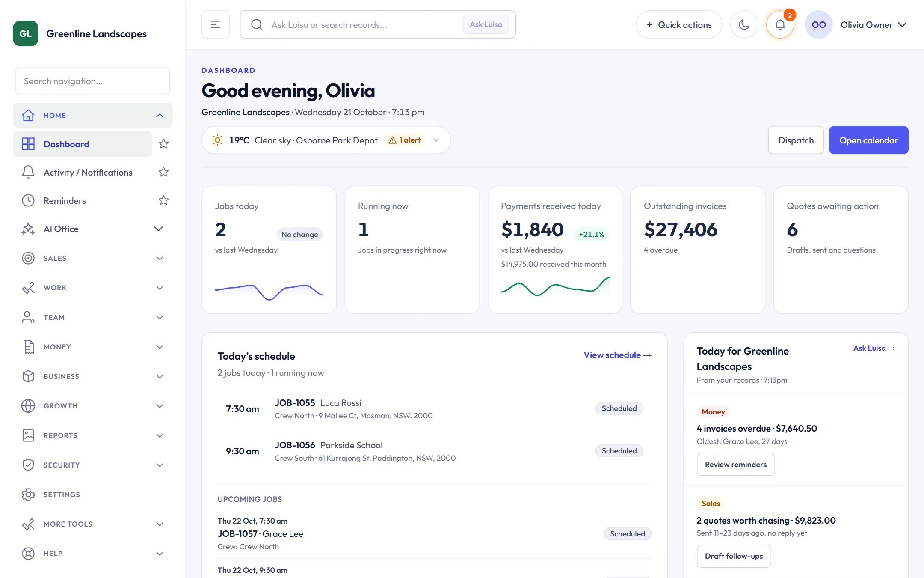Open the notifications bell
This screenshot has width=924, height=578.
click(x=780, y=24)
